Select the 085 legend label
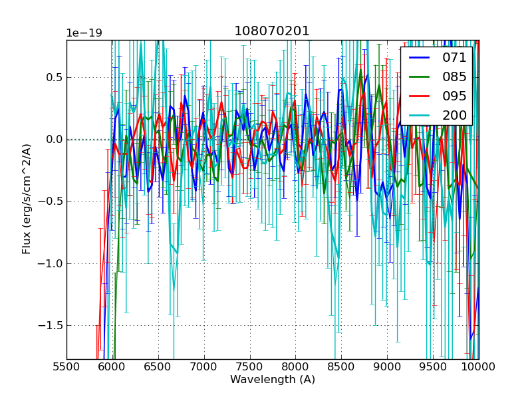The width and height of the screenshot is (532, 399). coord(454,76)
